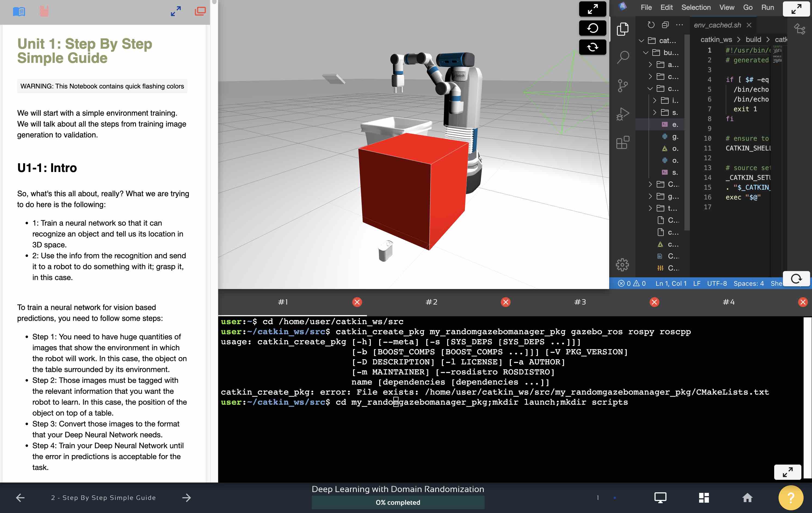
Task: Open Extensions blocks icon
Action: pyautogui.click(x=622, y=142)
